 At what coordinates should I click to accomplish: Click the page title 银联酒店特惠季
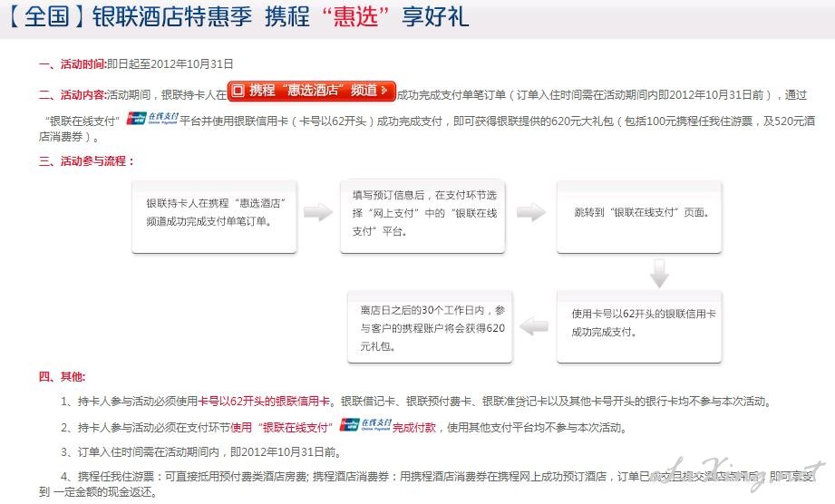pyautogui.click(x=172, y=16)
